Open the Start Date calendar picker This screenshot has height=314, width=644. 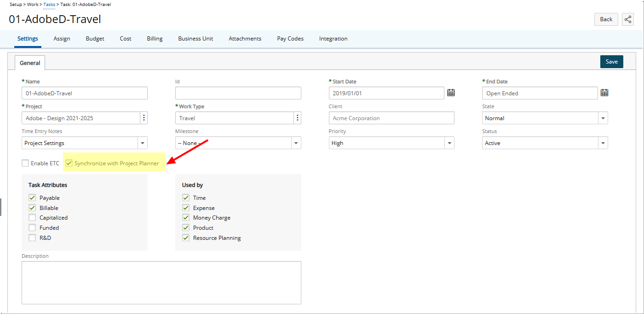pyautogui.click(x=451, y=93)
